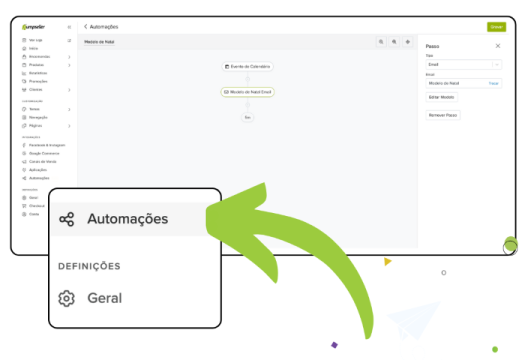Image resolution: width=525 pixels, height=360 pixels.
Task: Click the share icon in the enlarged callout
Action: click(67, 219)
